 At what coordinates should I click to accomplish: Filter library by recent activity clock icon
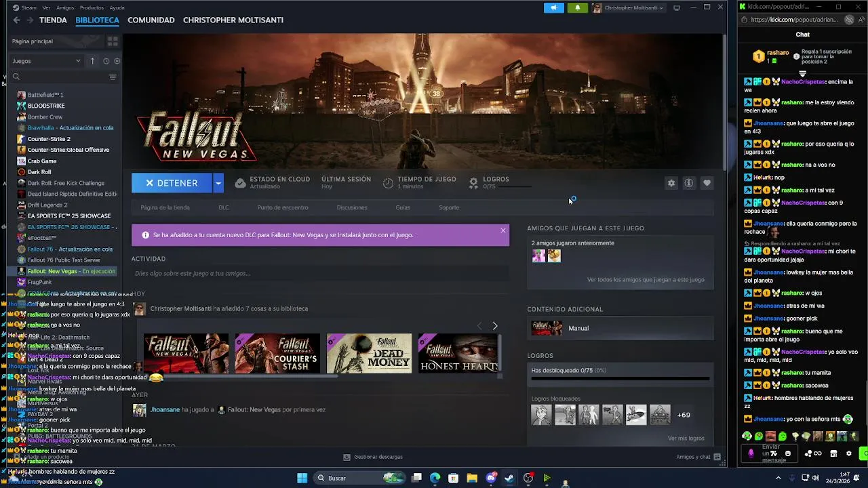click(x=106, y=61)
